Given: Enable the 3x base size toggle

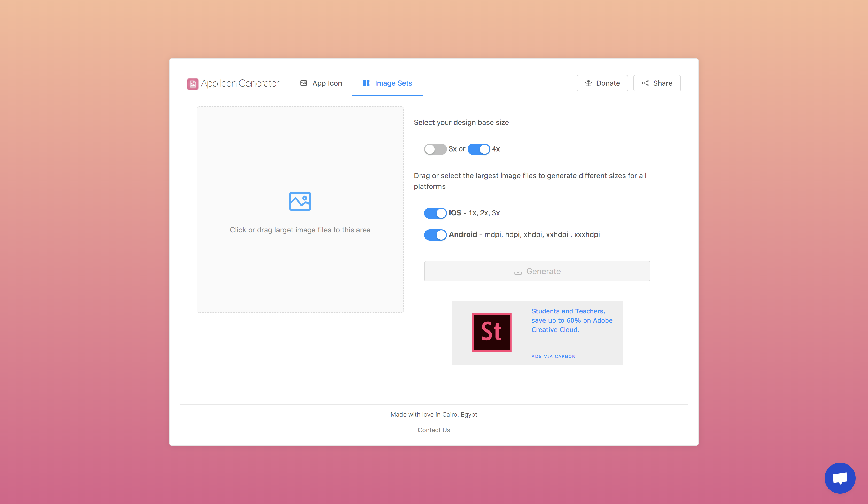Looking at the screenshot, I should [435, 149].
